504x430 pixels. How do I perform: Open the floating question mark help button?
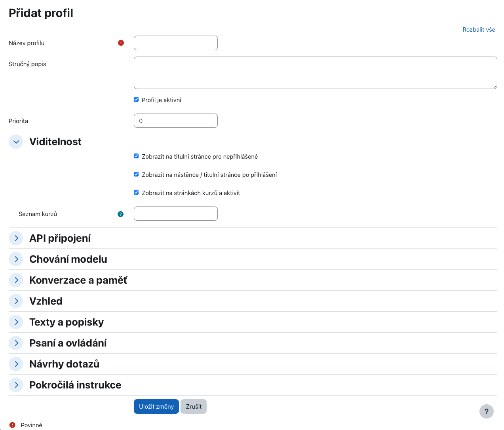point(486,411)
